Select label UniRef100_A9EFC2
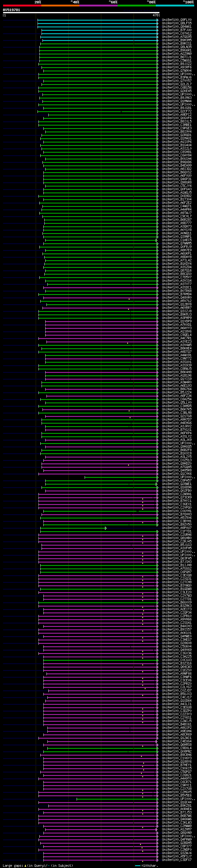 pyautogui.click(x=177, y=115)
